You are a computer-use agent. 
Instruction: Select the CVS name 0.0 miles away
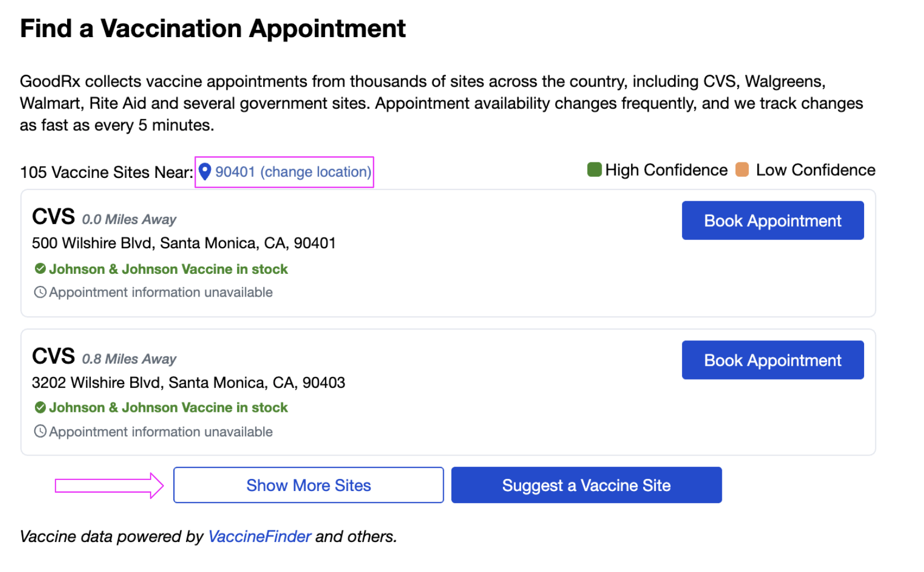click(53, 217)
